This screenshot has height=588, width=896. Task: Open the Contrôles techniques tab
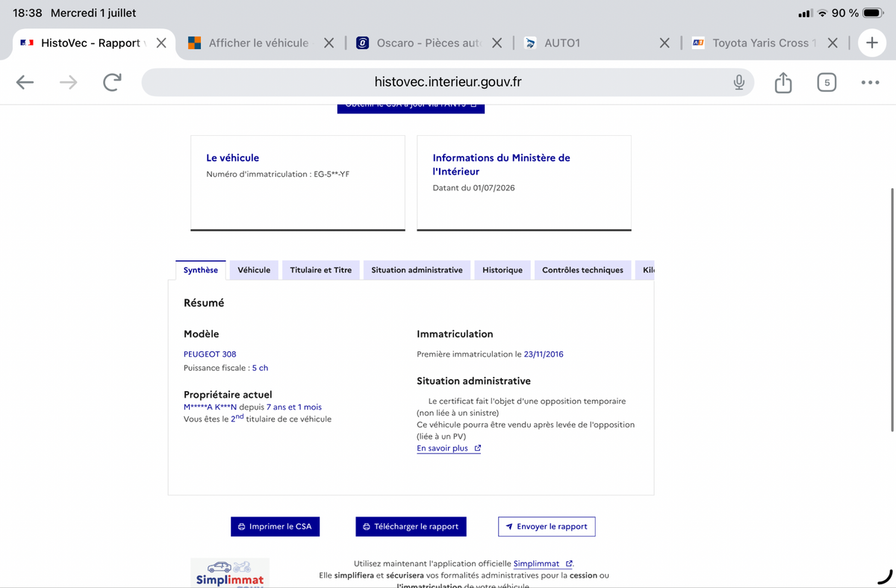coord(582,270)
